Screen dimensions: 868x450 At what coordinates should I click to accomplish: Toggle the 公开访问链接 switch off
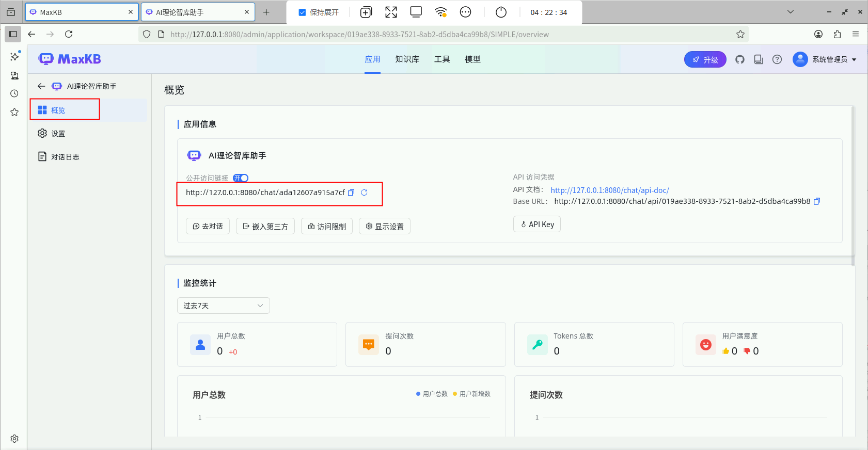coord(241,178)
